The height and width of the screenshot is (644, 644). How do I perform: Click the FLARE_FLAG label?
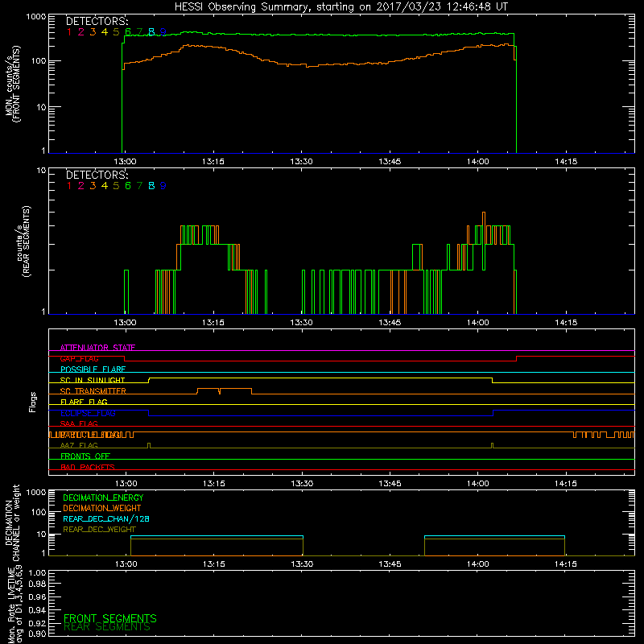[x=84, y=402]
